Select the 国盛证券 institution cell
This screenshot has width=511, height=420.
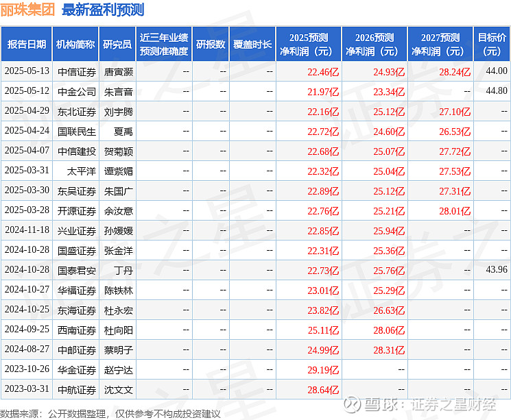(x=77, y=251)
